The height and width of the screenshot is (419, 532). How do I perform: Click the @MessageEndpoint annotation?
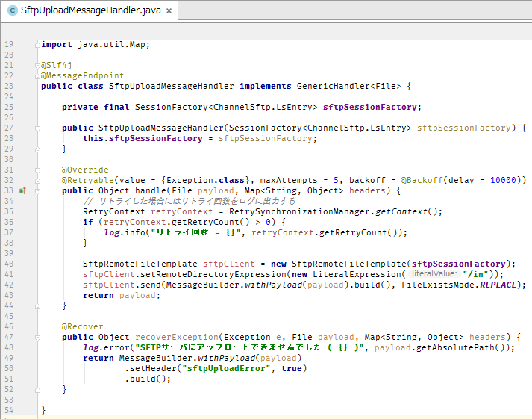click(x=82, y=75)
